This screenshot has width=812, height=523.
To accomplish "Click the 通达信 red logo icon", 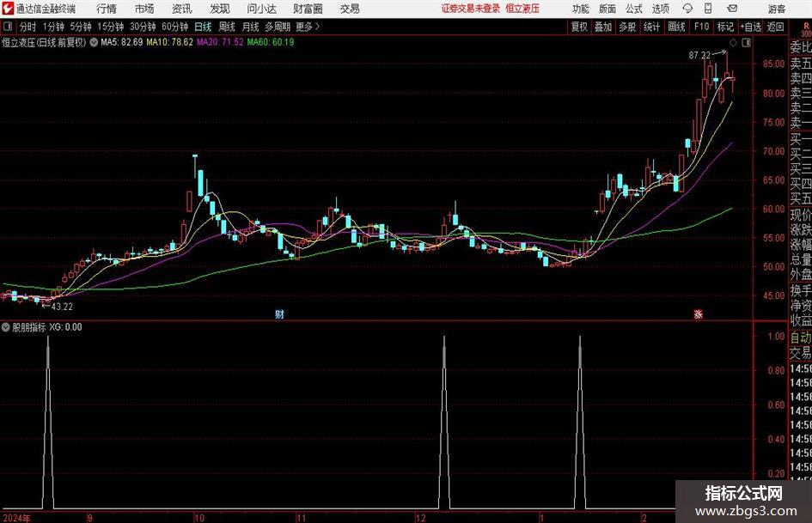I will [8, 9].
